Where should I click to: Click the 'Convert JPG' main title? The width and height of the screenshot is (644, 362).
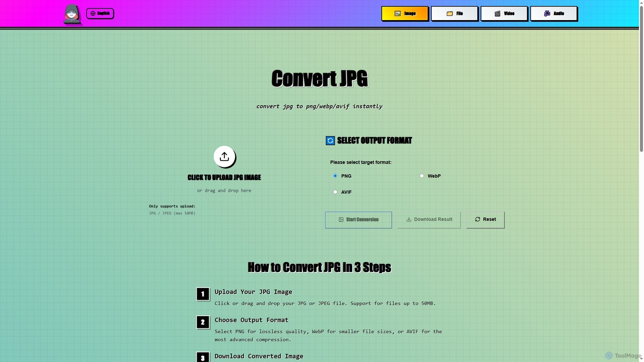[319, 79]
